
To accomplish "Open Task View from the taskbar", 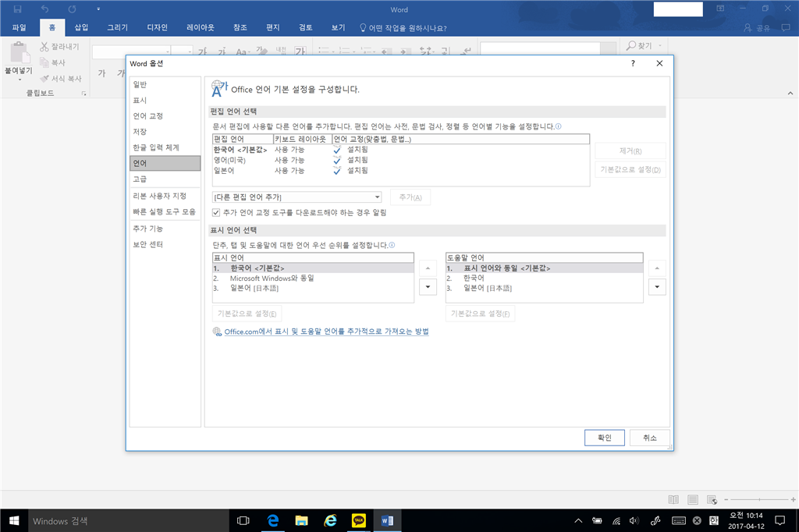I will 243,520.
